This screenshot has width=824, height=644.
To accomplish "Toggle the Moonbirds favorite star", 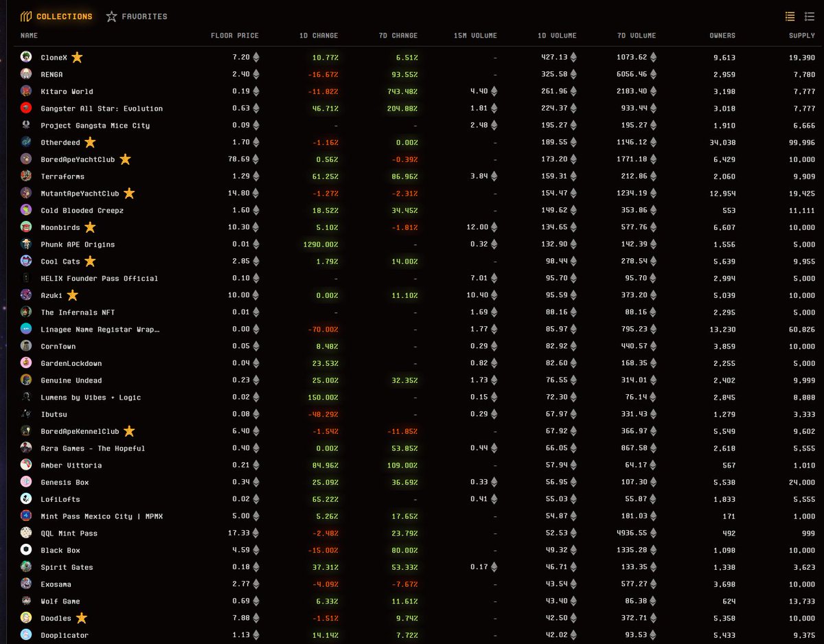I will tap(90, 227).
